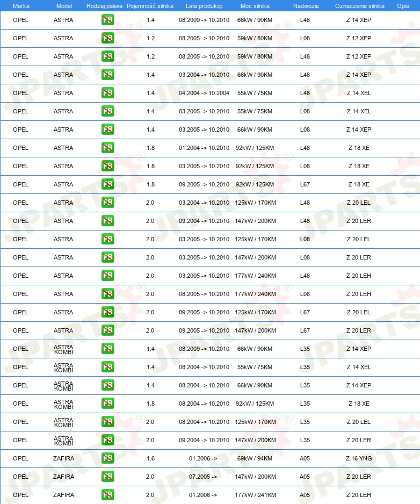Click fuel icon for Astra Kombi 1.8 row
The image size is (420, 504).
(107, 404)
